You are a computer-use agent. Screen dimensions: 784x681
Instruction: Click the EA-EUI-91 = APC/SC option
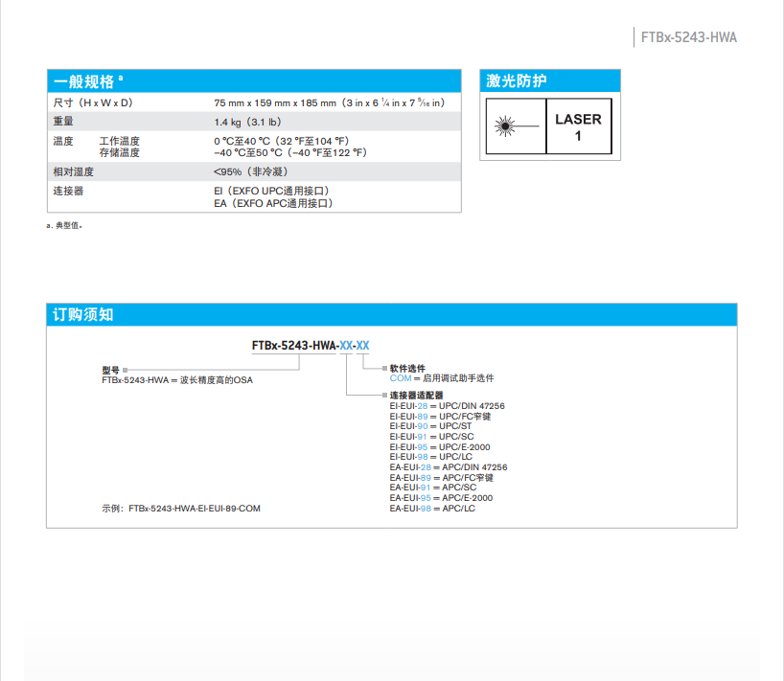(x=433, y=488)
